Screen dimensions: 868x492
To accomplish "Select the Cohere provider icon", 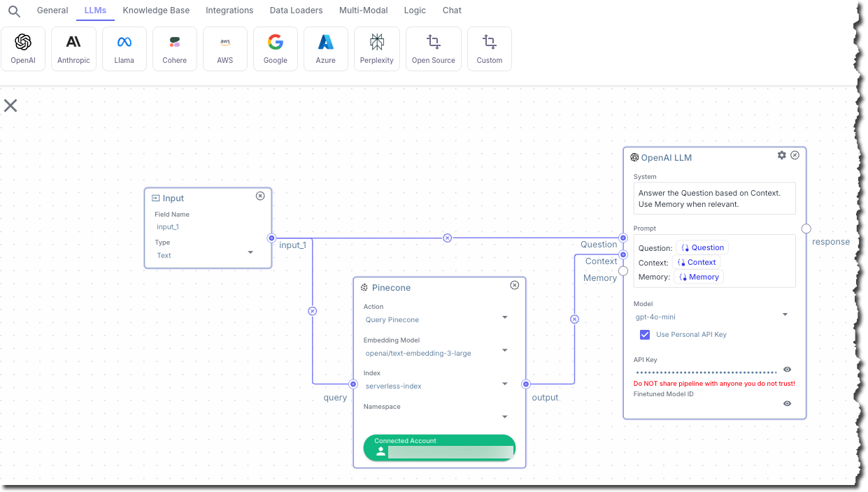I will [x=174, y=48].
